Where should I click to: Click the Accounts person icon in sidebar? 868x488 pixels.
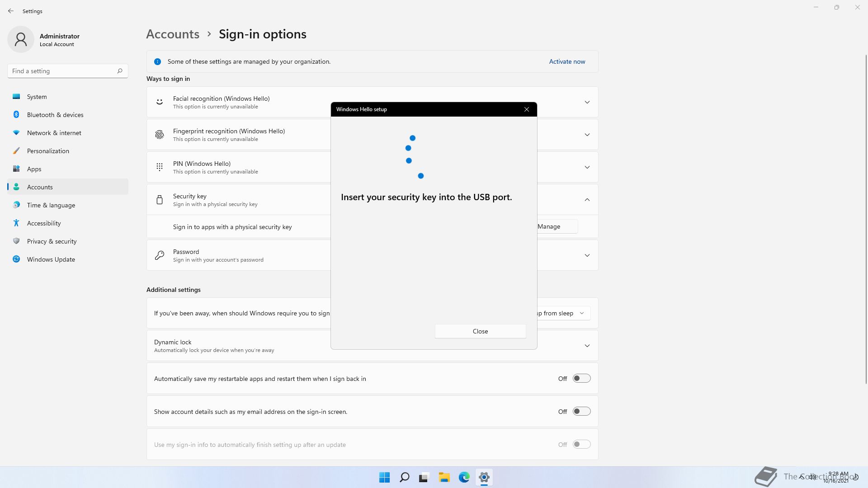coord(16,187)
